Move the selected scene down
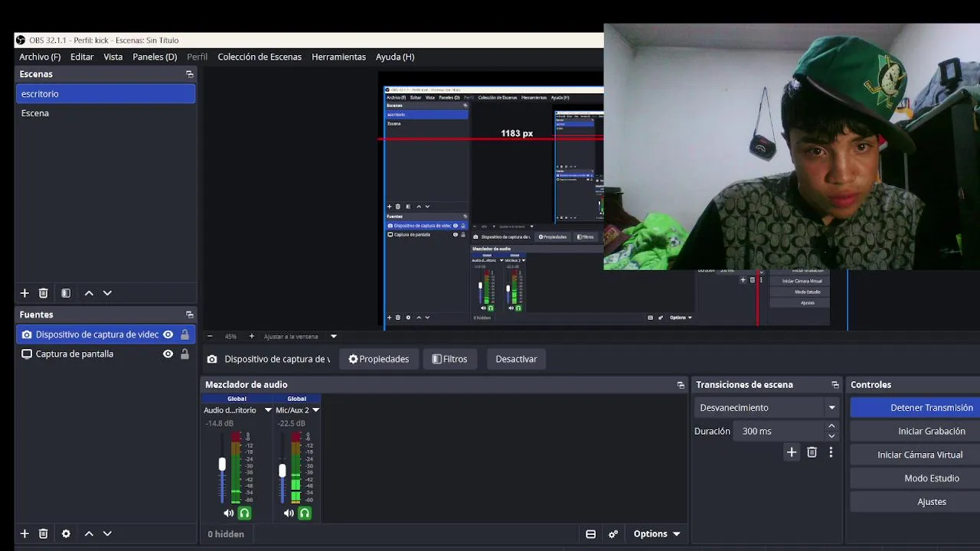The width and height of the screenshot is (980, 551). click(x=107, y=293)
